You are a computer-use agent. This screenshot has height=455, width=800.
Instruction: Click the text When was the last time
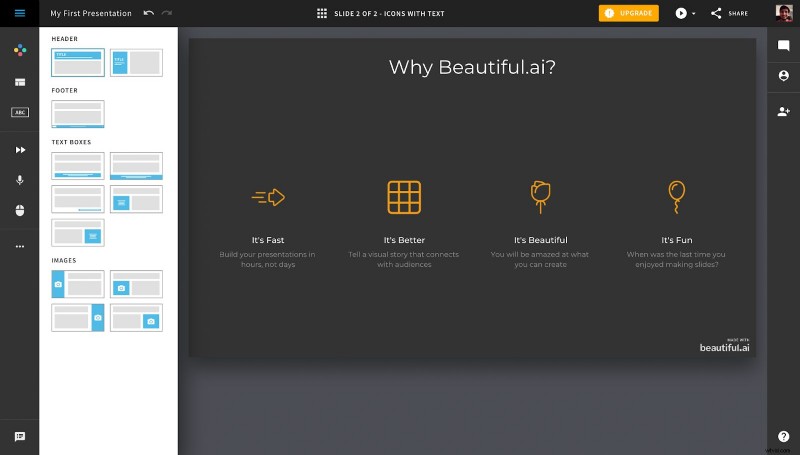(676, 259)
